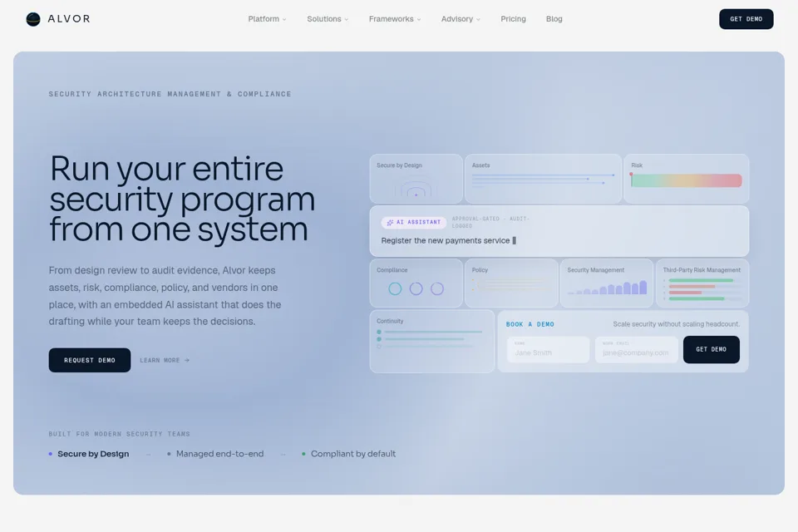Open the Risk card
798x532 pixels.
click(686, 179)
